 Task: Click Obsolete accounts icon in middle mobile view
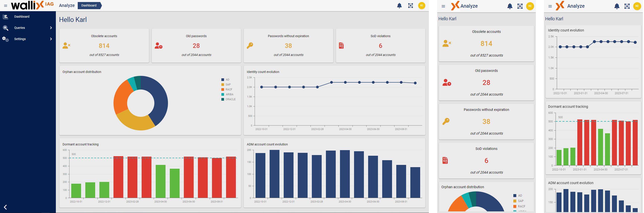pyautogui.click(x=447, y=44)
